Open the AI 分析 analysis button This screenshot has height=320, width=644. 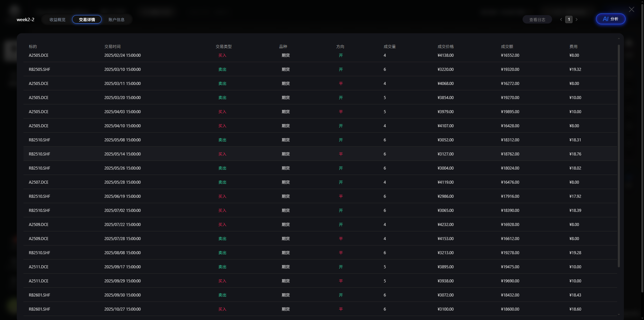[x=610, y=19]
